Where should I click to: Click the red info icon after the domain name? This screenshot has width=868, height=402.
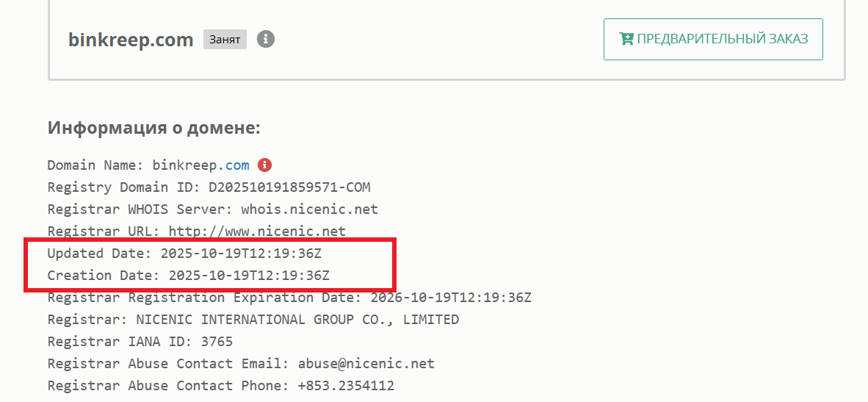point(264,165)
